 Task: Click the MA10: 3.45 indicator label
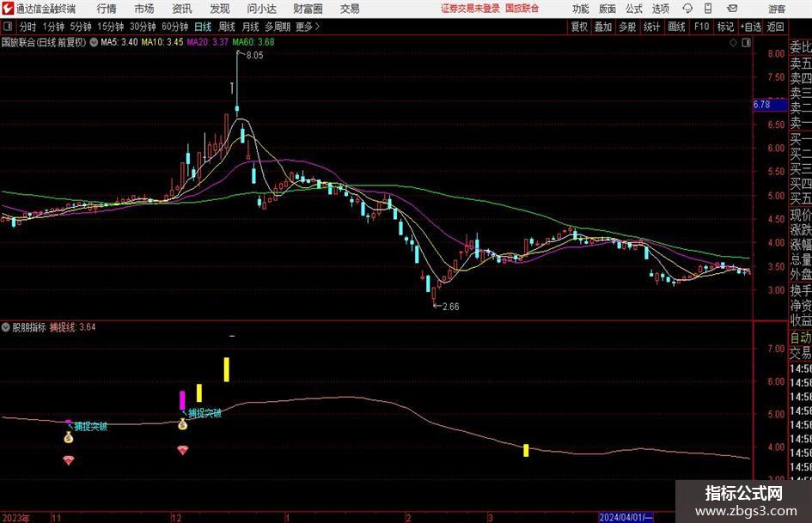(x=162, y=42)
